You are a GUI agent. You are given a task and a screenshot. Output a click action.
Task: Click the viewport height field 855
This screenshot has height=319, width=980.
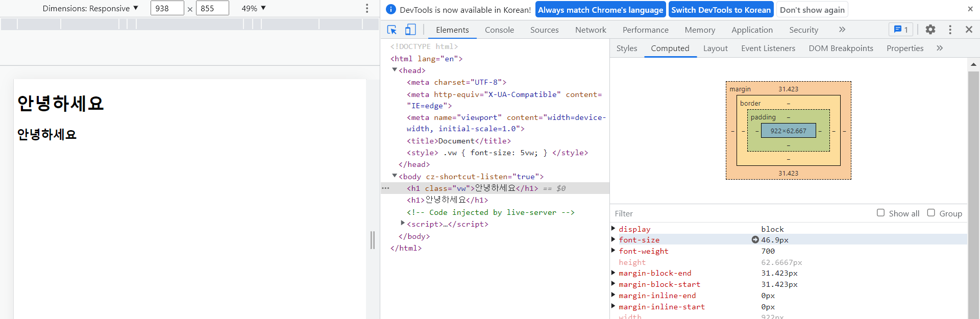tap(212, 8)
